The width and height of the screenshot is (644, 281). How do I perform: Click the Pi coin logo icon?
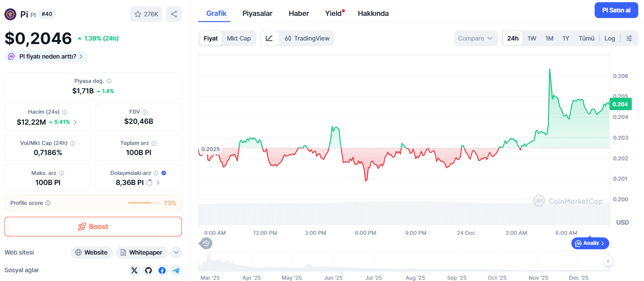pos(10,14)
